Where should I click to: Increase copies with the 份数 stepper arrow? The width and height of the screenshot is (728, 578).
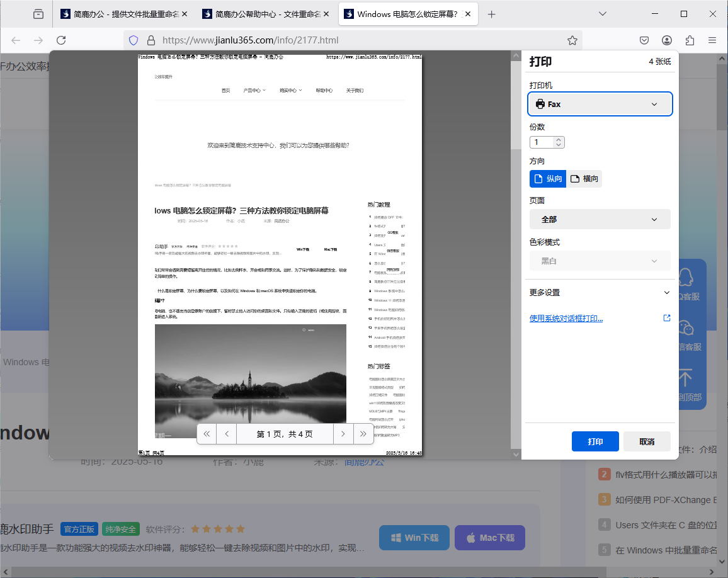click(559, 140)
